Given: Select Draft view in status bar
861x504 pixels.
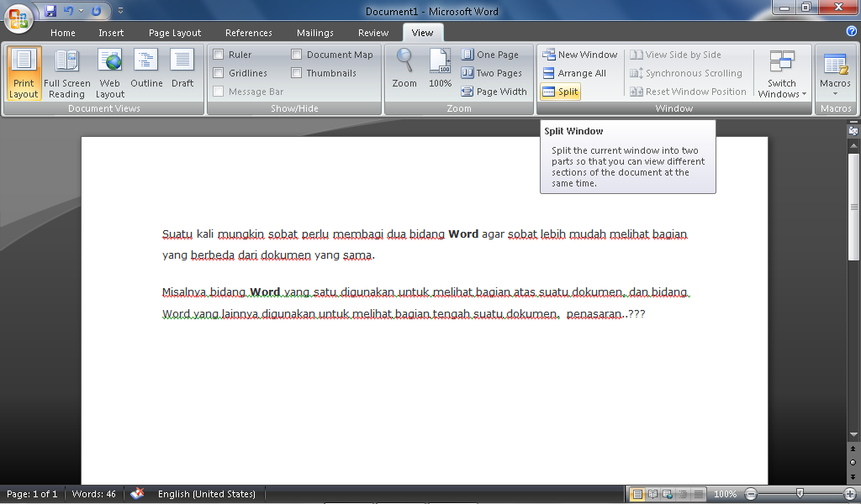Looking at the screenshot, I should coord(699,494).
